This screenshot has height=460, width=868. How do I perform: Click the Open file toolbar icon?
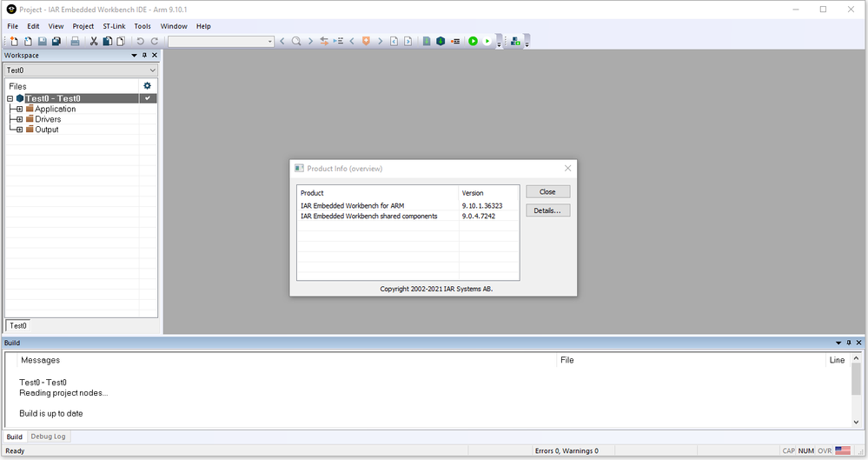pyautogui.click(x=28, y=41)
